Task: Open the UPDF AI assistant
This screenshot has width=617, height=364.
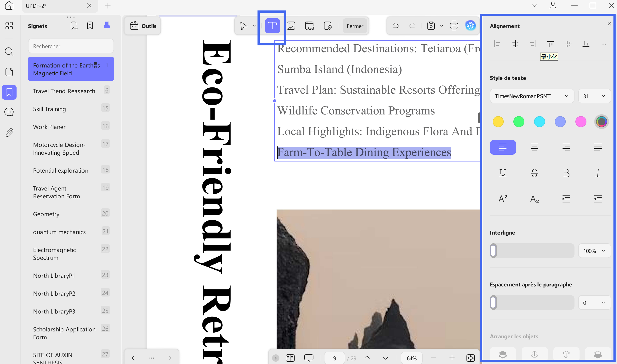Action: [x=470, y=26]
